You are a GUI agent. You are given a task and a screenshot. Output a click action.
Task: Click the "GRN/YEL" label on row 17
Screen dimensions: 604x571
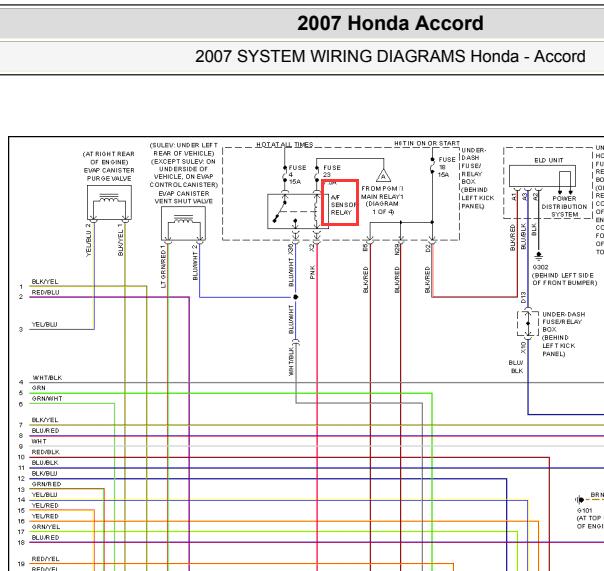pos(46,527)
